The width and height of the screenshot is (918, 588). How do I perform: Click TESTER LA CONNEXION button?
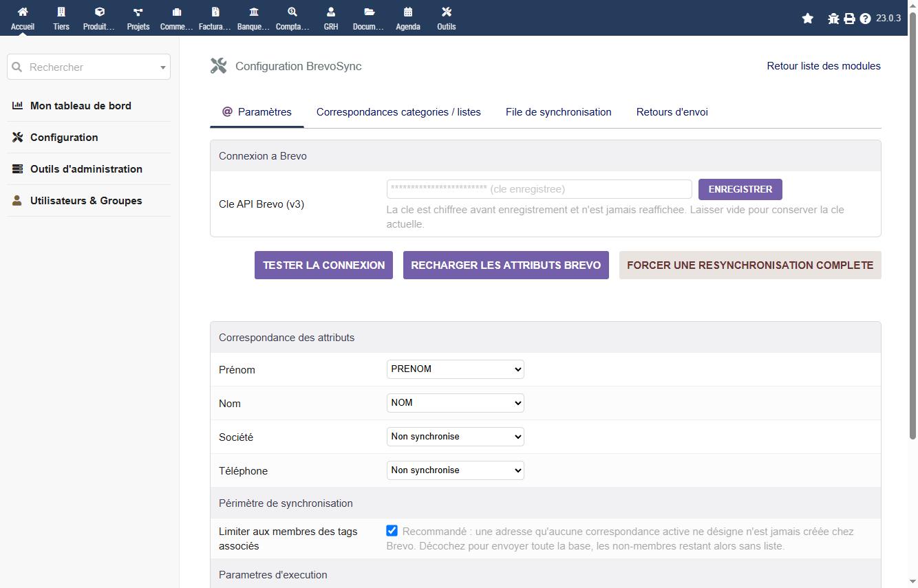click(x=323, y=265)
